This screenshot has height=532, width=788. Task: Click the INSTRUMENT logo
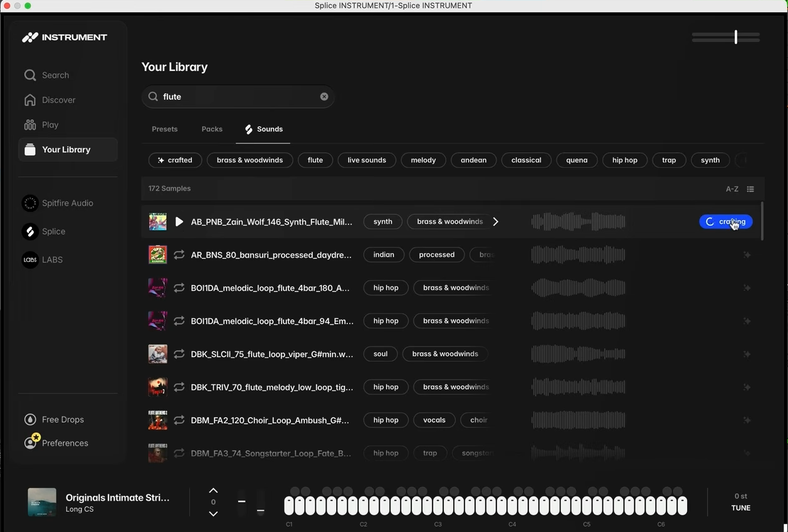[x=65, y=38]
